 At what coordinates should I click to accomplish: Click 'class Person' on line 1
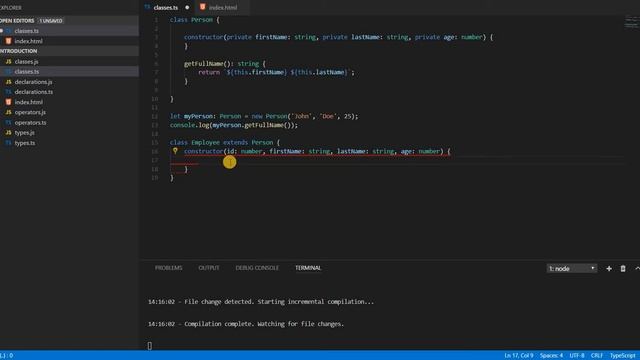(191, 20)
